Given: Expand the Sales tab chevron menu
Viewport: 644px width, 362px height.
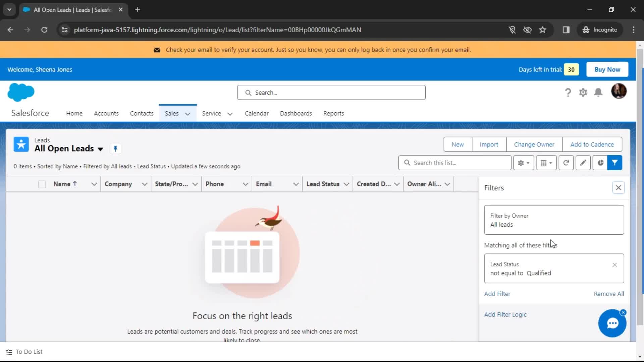Looking at the screenshot, I should 188,114.
